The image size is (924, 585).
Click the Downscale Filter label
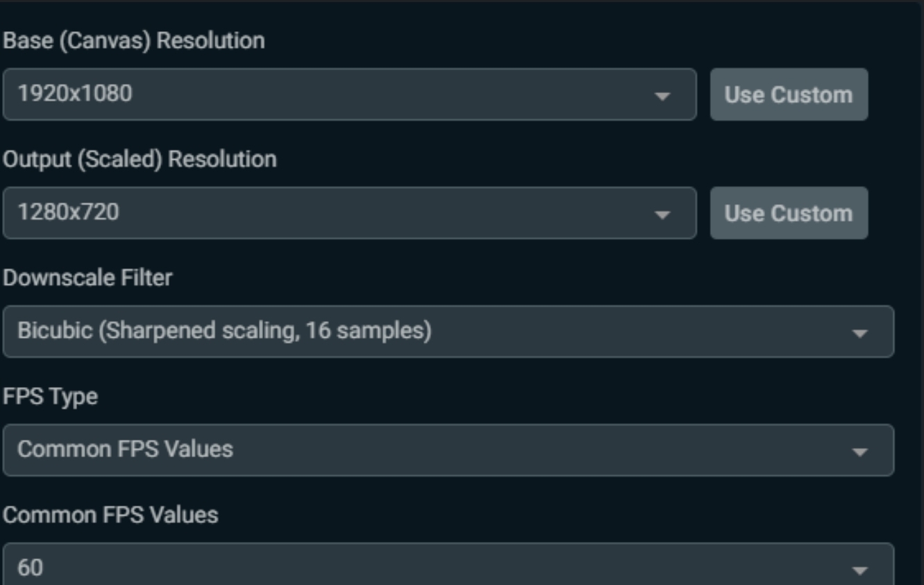pos(87,278)
